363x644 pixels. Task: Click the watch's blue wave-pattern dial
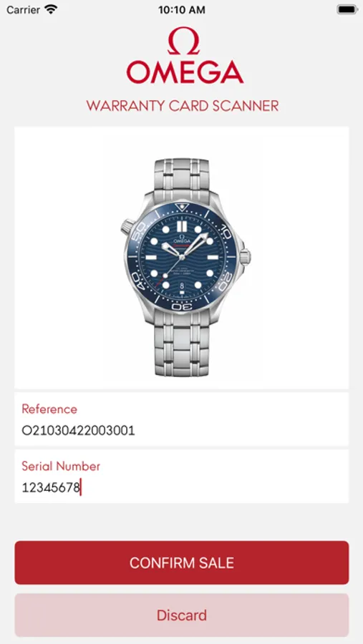click(182, 257)
